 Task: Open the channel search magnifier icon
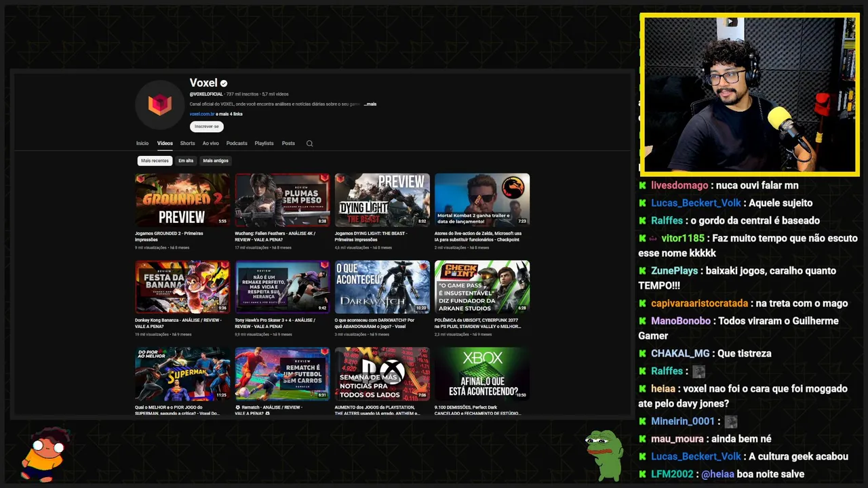[309, 143]
